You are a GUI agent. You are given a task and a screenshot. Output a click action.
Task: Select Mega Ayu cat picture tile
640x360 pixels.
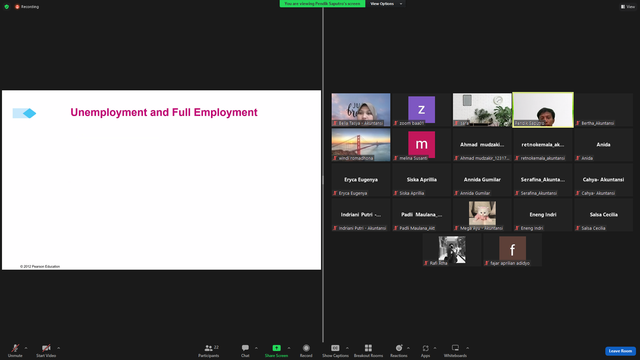pyautogui.click(x=482, y=215)
